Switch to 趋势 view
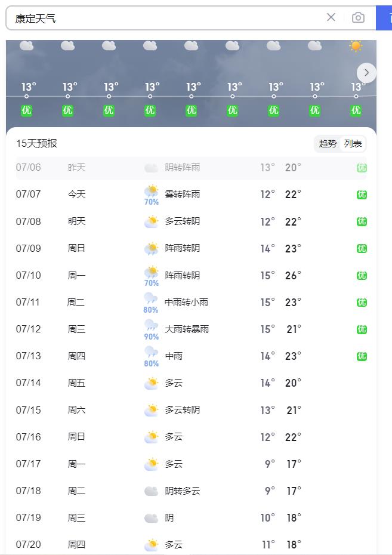The image size is (392, 555). point(328,143)
